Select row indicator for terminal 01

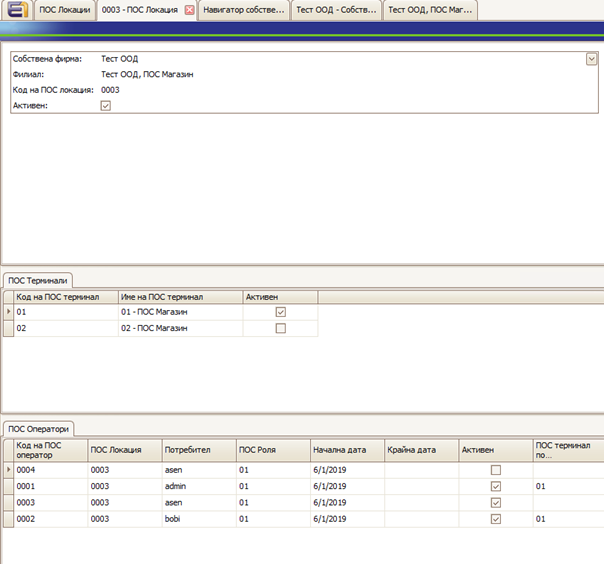9,312
